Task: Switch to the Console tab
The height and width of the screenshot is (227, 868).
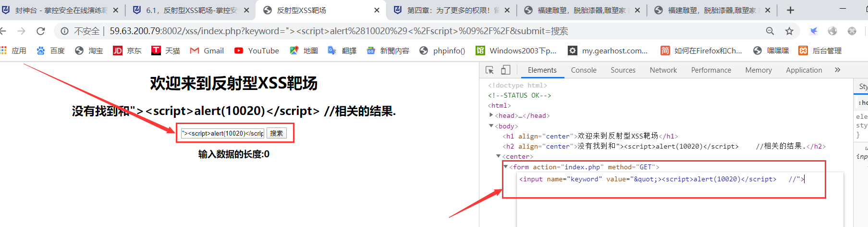Action: (x=584, y=70)
